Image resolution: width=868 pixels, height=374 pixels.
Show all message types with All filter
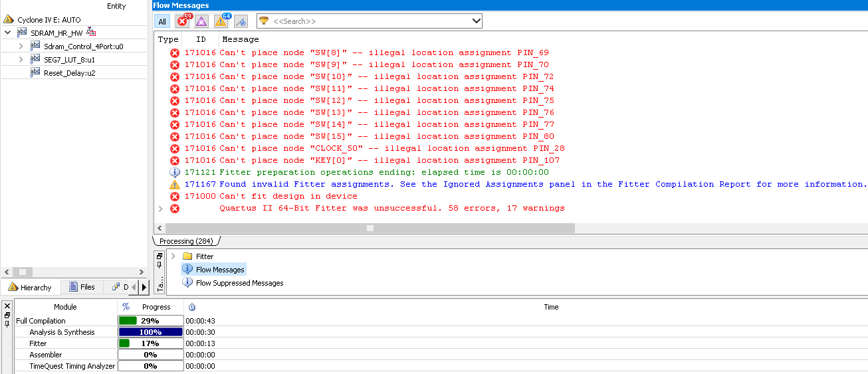point(162,21)
